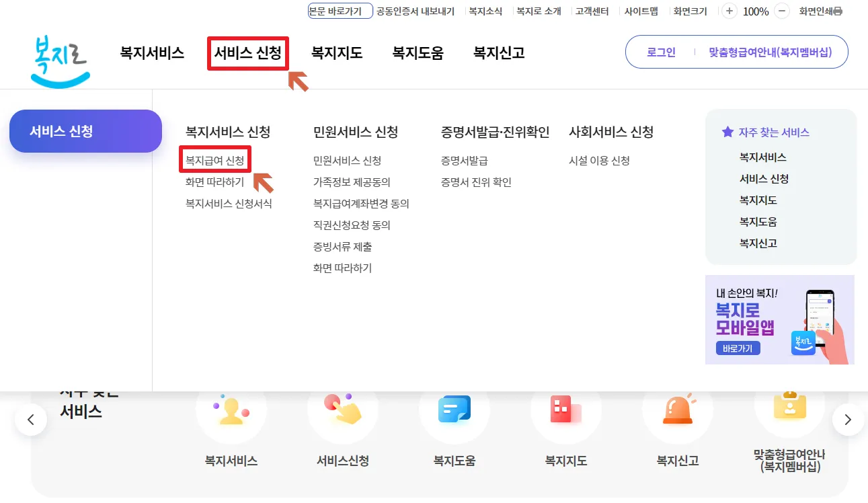
Task: Click the 서비스신청 hand icon shortcut
Action: [x=342, y=410]
